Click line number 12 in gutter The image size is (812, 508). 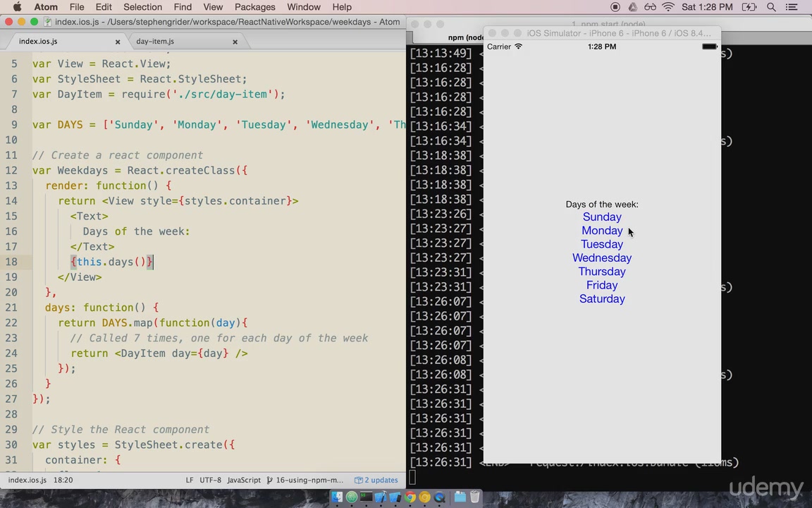[x=11, y=171]
